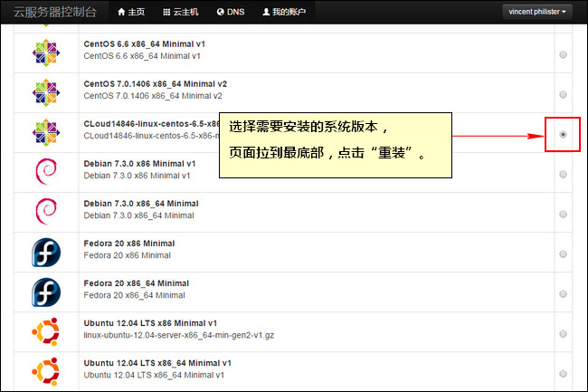Click the Fedora 20 x86_64 Minimal bold title

tap(136, 283)
